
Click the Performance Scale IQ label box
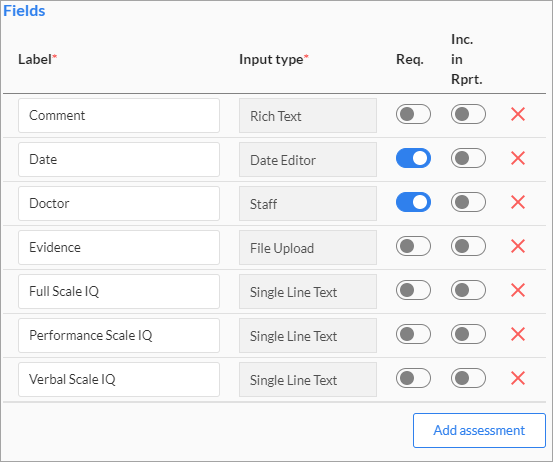(119, 335)
